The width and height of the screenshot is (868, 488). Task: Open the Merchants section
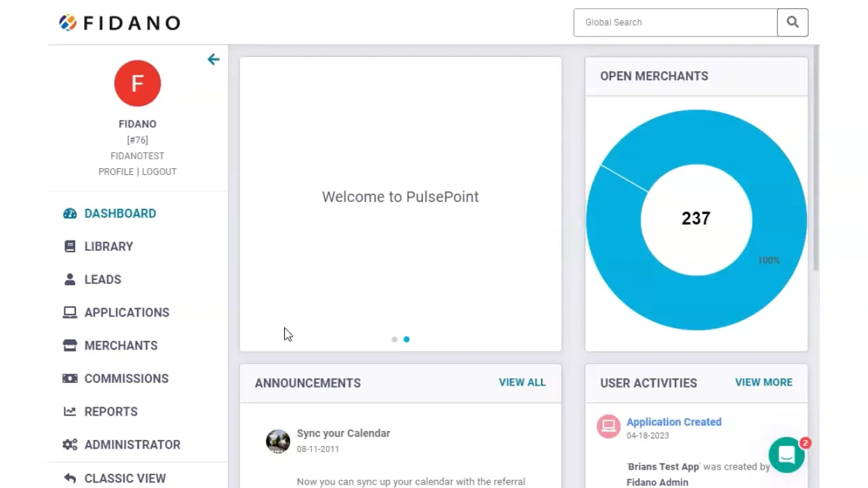pos(121,346)
